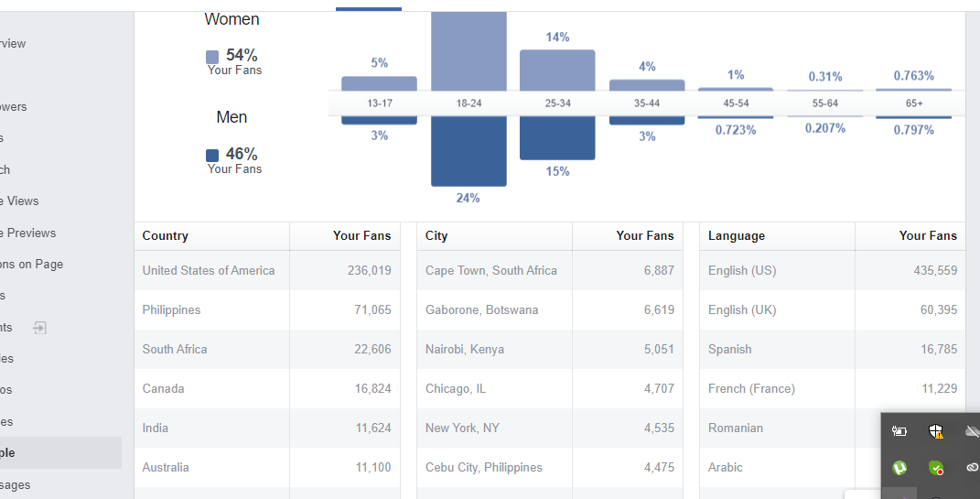Viewport: 980px width, 499px height.
Task: Click the women 13-17 bar labeled 5%
Action: [x=380, y=84]
